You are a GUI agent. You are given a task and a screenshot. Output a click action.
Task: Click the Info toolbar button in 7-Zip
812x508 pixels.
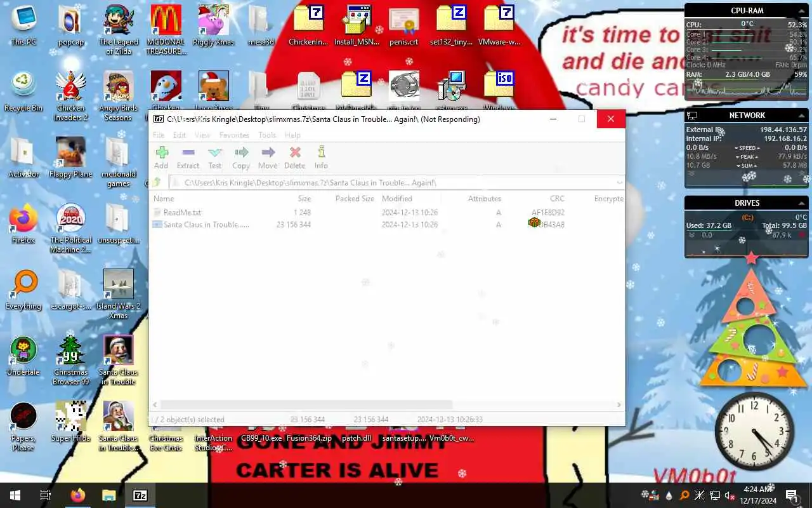(321, 157)
